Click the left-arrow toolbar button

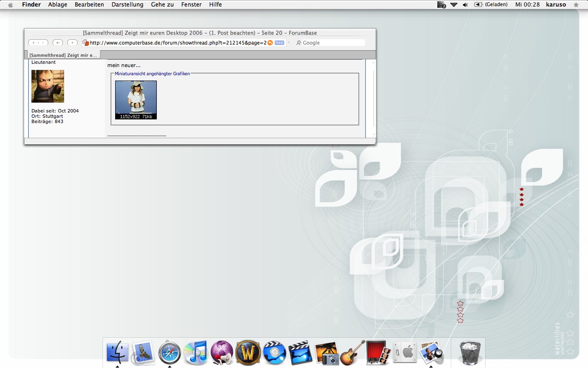(58, 43)
